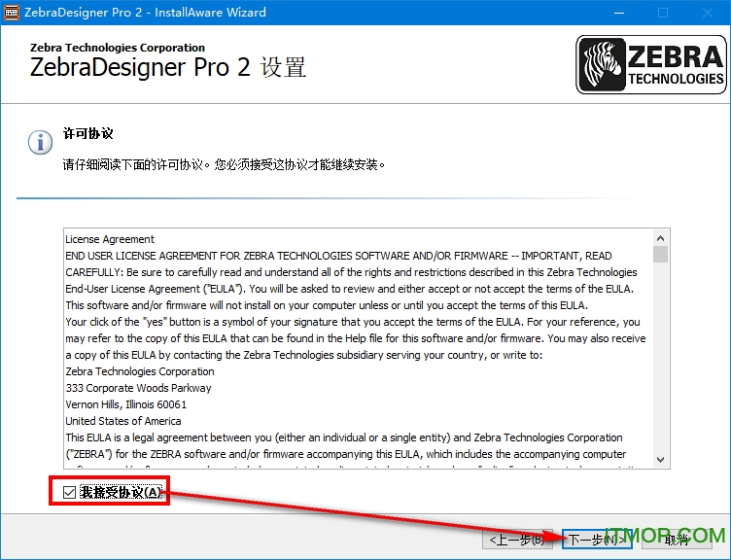
Task: Click license text scroll down arrow
Action: (x=660, y=459)
